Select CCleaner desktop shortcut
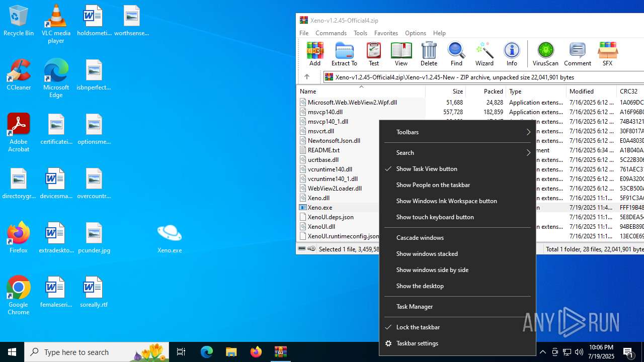 [19, 75]
